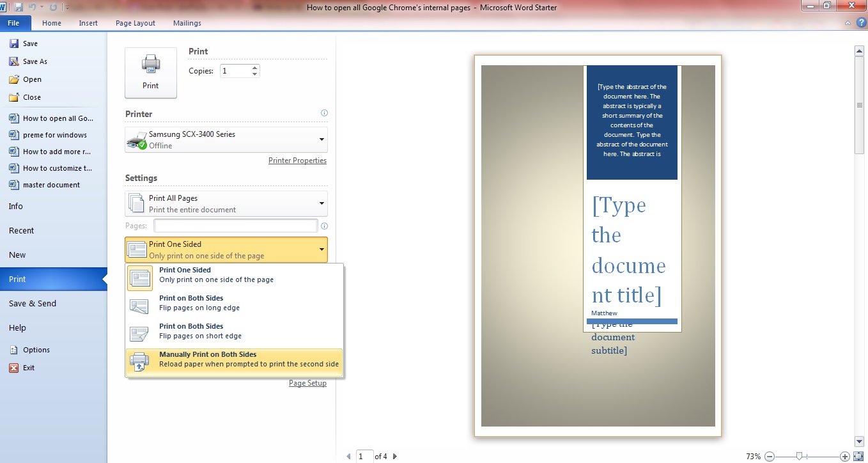
Task: Select Print One Sided option in list
Action: [235, 278]
